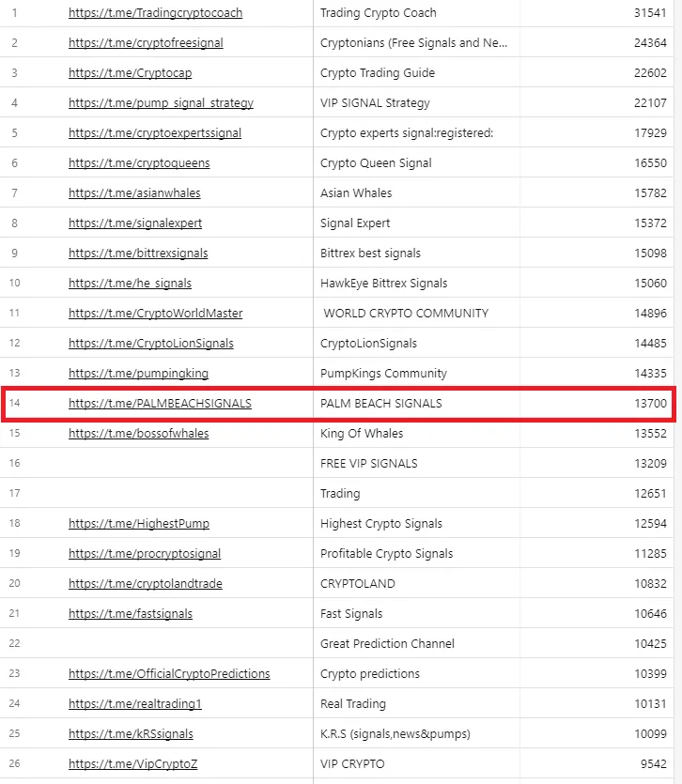Open the t.me/he_signals link
The image size is (682, 784).
pos(130,283)
